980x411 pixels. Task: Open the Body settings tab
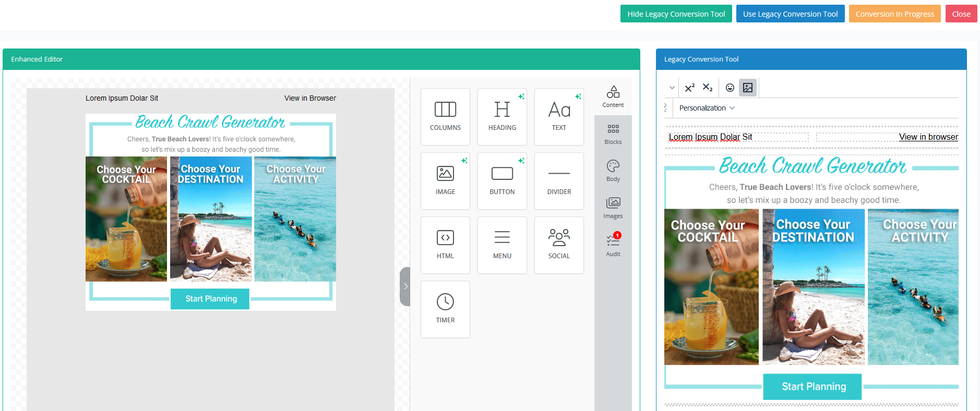click(x=613, y=171)
